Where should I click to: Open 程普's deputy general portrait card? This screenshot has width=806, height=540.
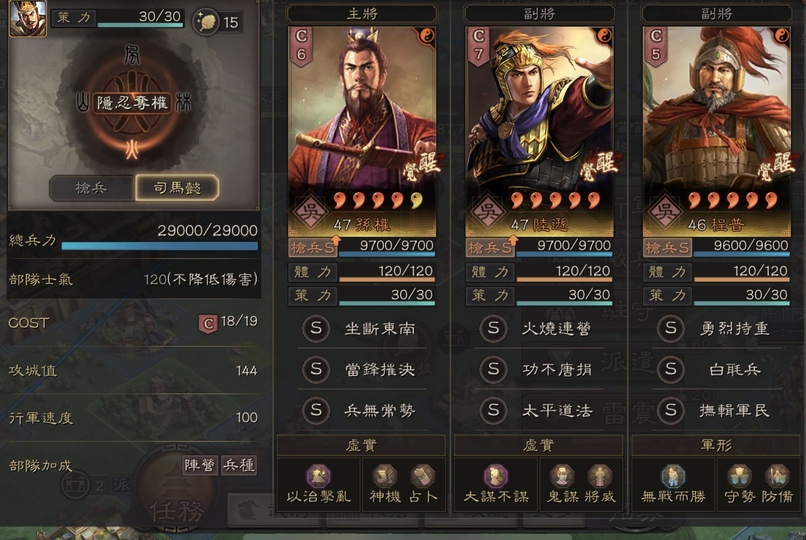[717, 132]
